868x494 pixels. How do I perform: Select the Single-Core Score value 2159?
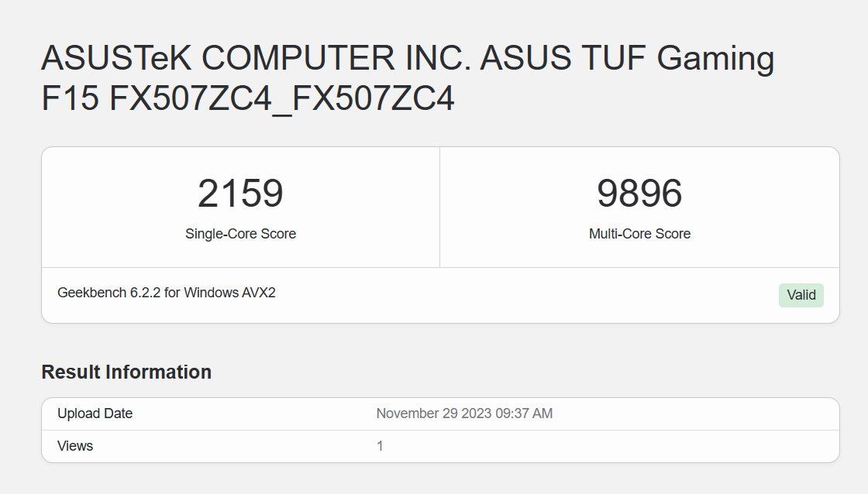(241, 194)
